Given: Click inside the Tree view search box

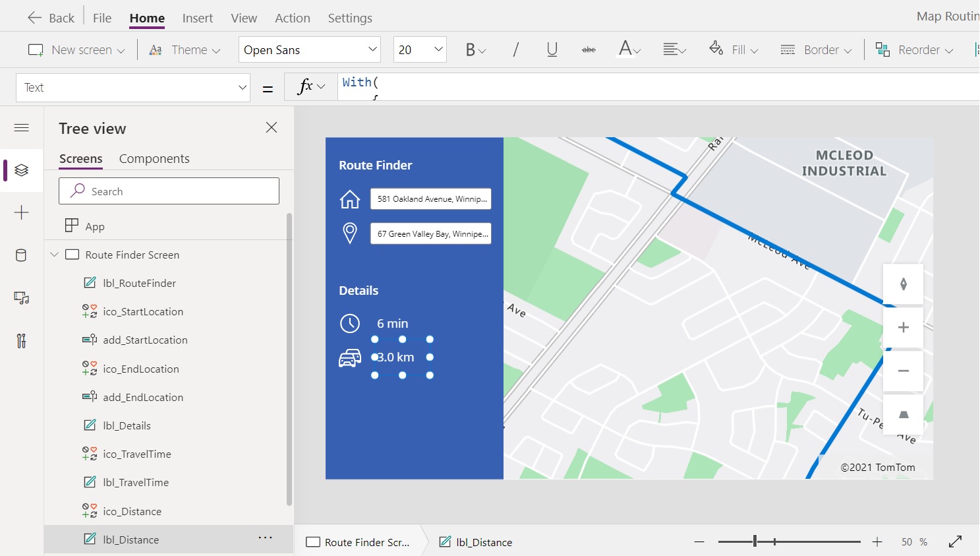Looking at the screenshot, I should (169, 191).
